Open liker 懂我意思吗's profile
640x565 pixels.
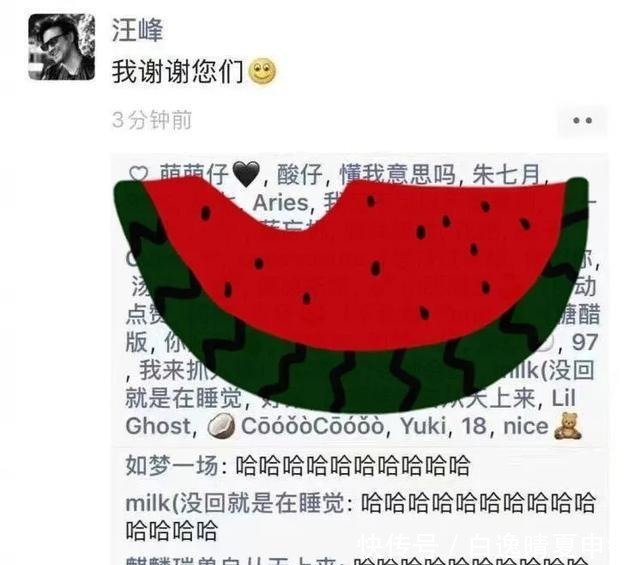(x=398, y=173)
